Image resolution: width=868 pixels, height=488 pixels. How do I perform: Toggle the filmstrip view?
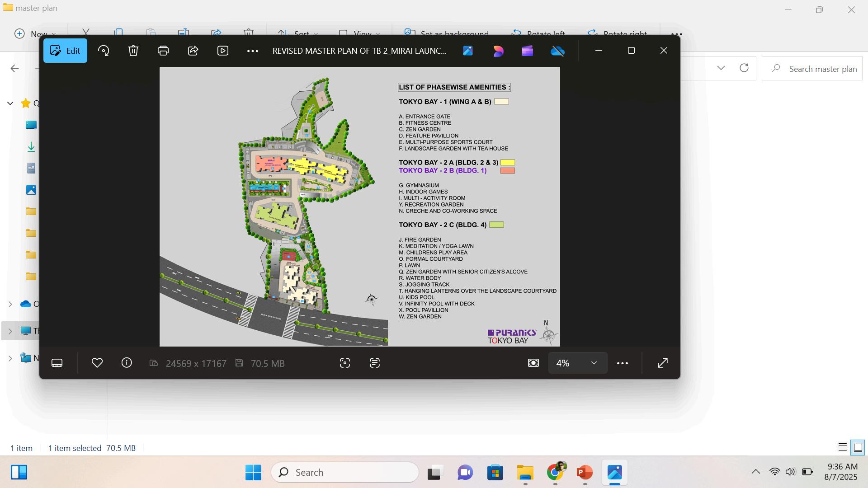(57, 363)
